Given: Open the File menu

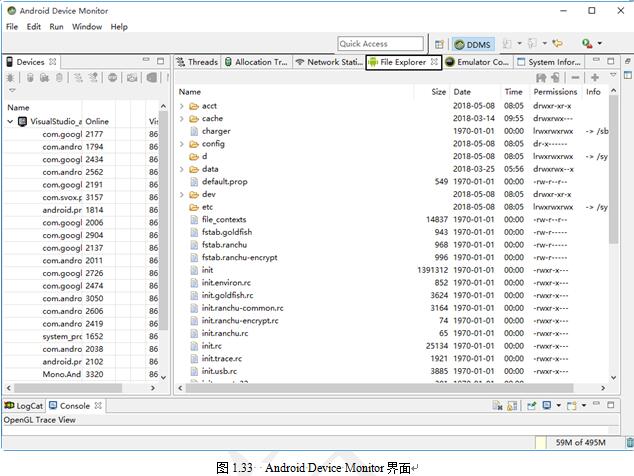Looking at the screenshot, I should click(12, 27).
